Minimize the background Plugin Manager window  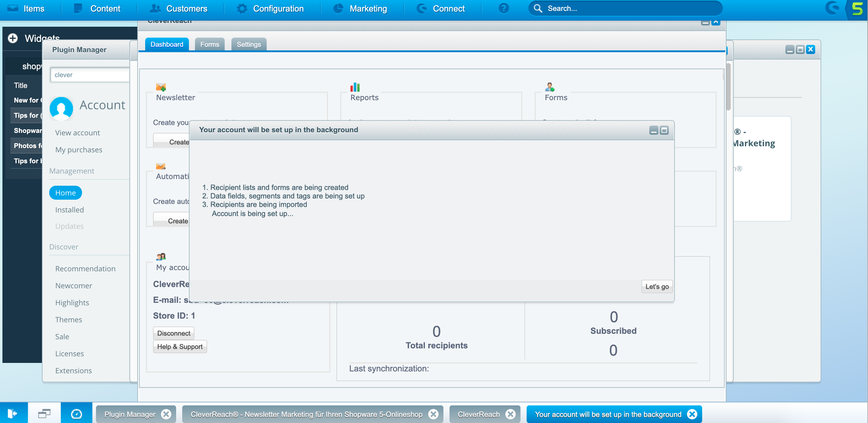(x=789, y=49)
